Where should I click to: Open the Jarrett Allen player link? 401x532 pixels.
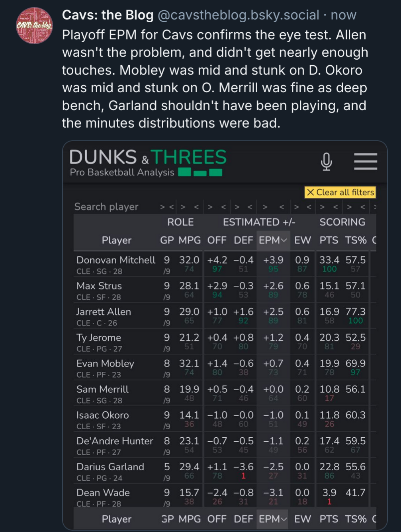[x=104, y=312]
